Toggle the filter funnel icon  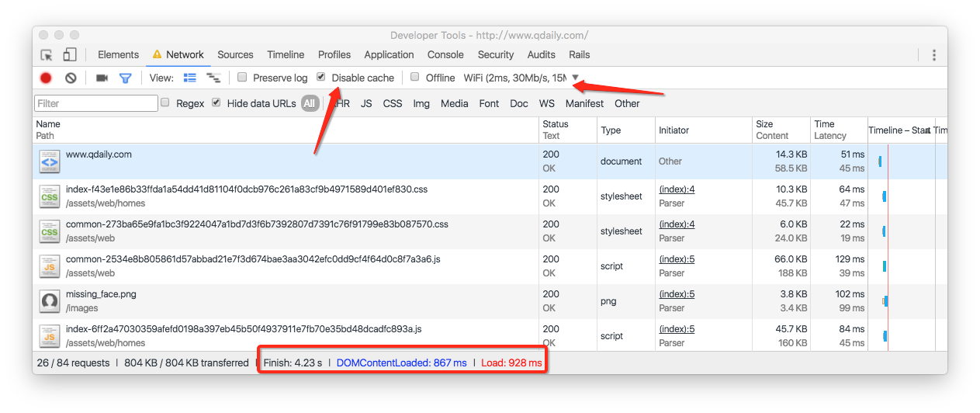point(125,78)
